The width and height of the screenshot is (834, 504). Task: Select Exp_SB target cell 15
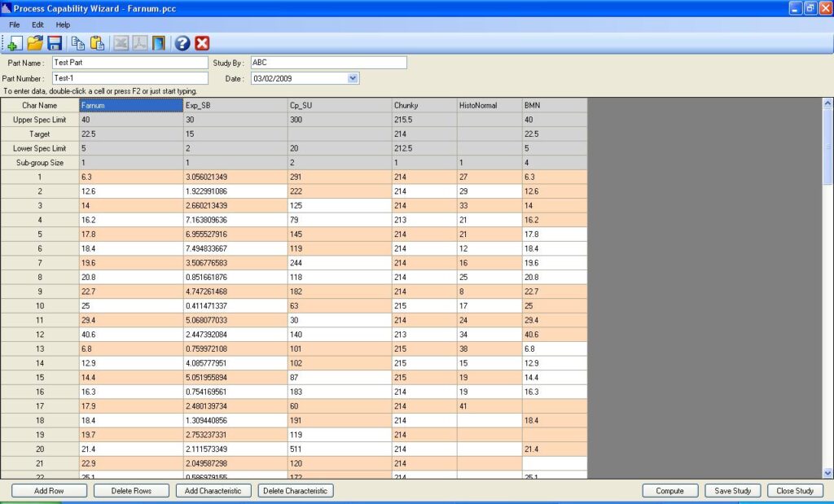235,134
